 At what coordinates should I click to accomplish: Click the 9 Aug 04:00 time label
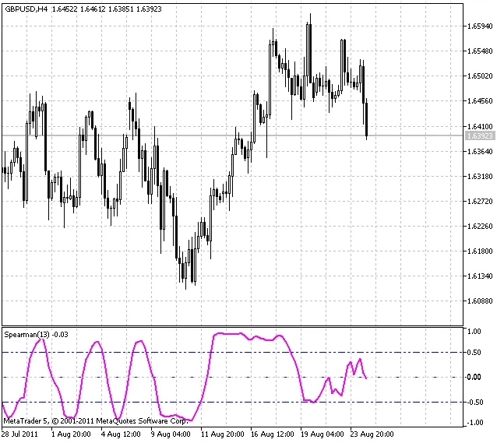[x=171, y=433]
